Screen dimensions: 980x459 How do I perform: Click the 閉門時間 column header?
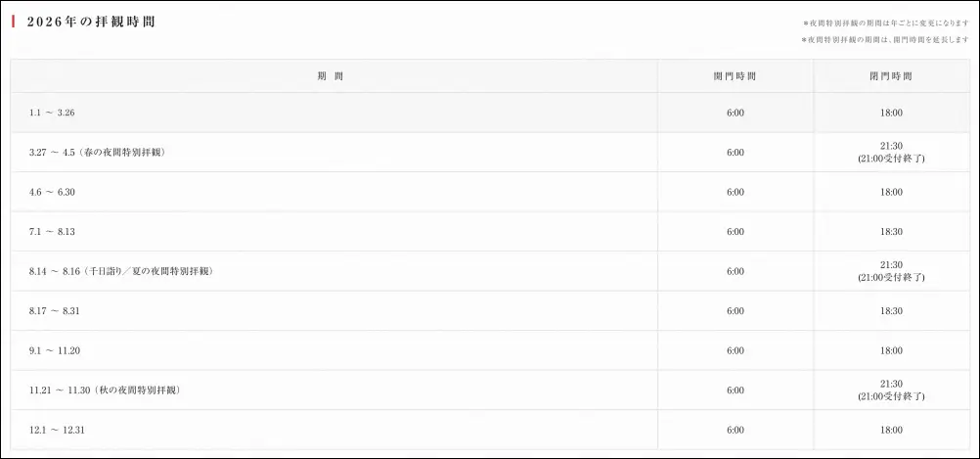click(x=890, y=75)
